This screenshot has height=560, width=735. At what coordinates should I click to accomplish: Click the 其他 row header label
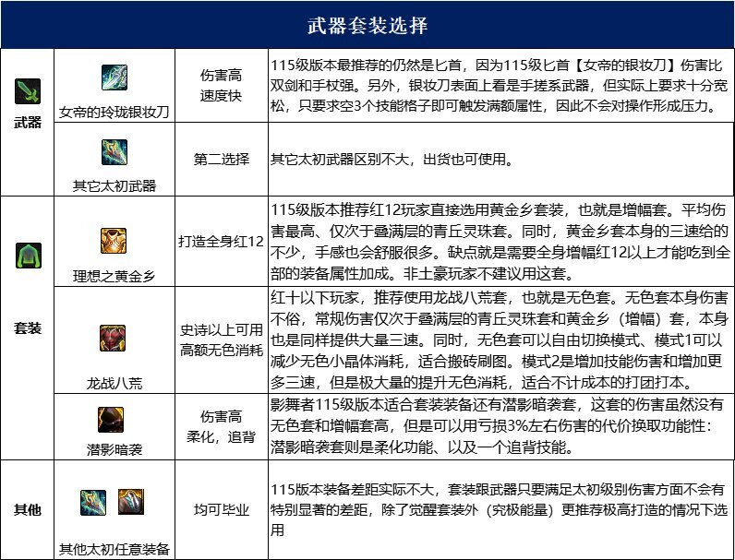pos(28,509)
